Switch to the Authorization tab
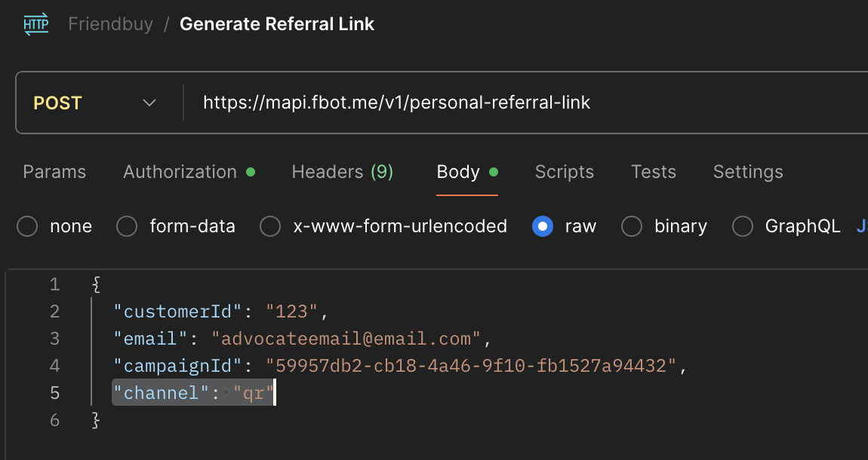The width and height of the screenshot is (868, 460). (180, 172)
